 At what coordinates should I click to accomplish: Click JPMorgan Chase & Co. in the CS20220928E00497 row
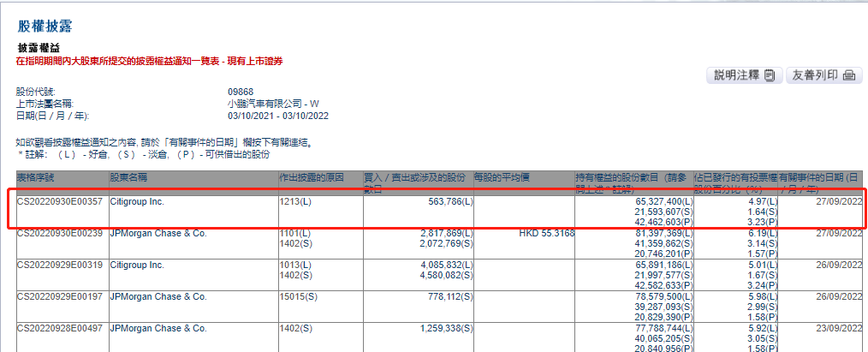click(x=158, y=328)
